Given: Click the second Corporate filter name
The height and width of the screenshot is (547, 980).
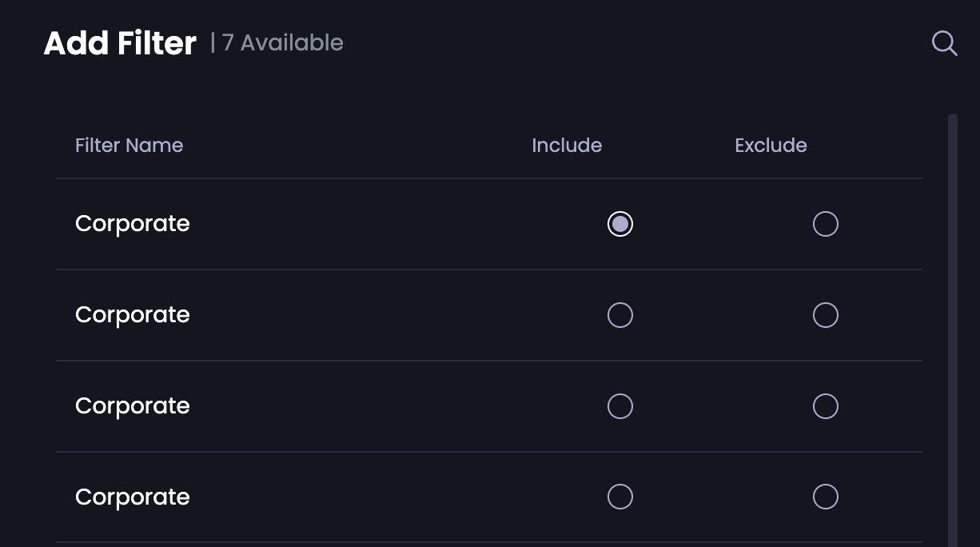Looking at the screenshot, I should click(x=133, y=315).
